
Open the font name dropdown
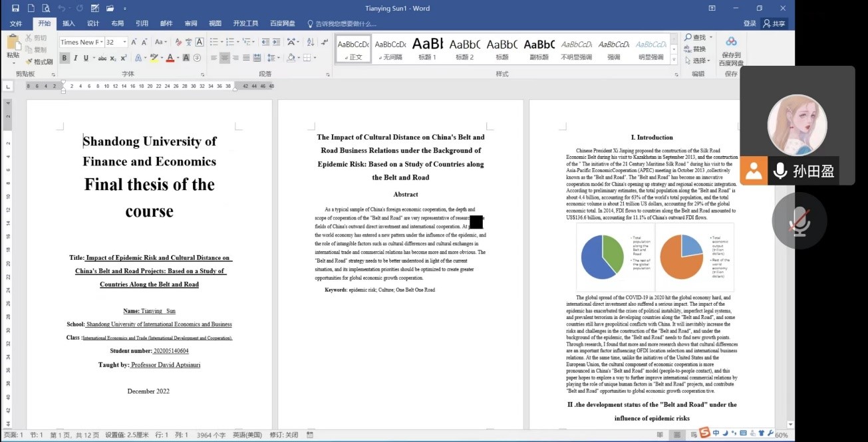(101, 42)
